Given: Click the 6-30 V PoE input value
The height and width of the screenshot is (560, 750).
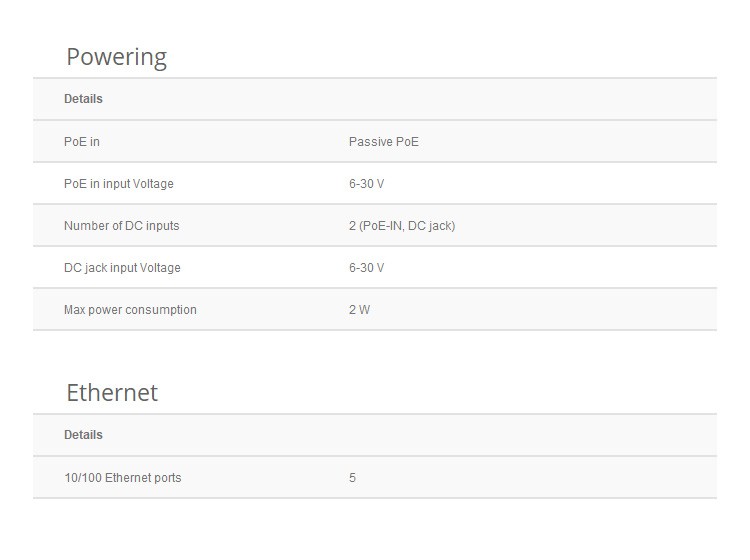Looking at the screenshot, I should (x=366, y=184).
